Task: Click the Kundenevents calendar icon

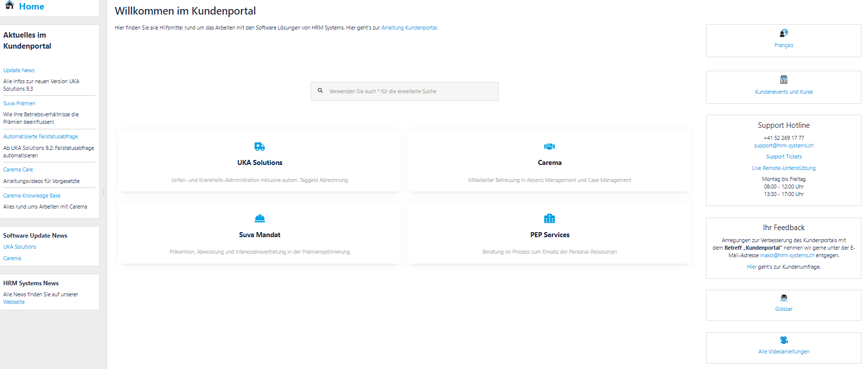Action: (784, 80)
